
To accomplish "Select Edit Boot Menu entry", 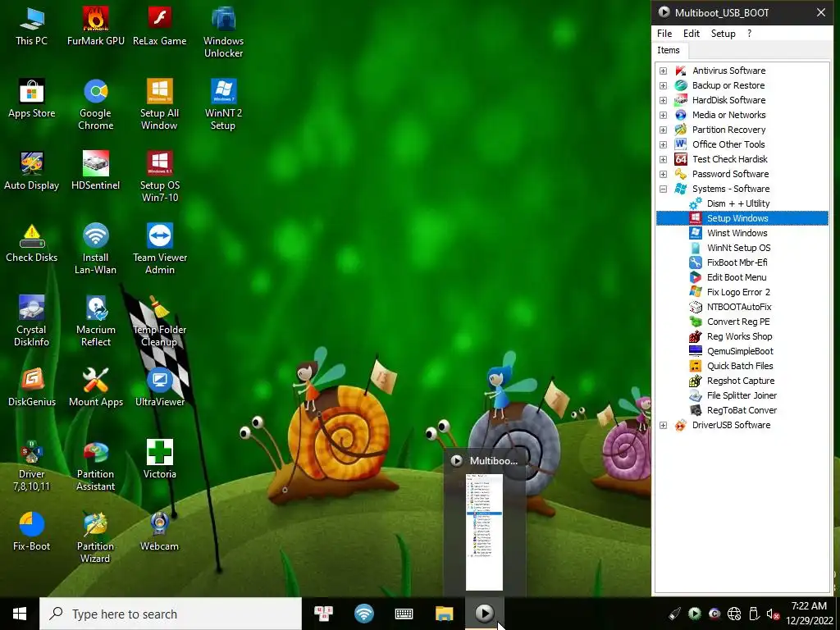I will (737, 277).
